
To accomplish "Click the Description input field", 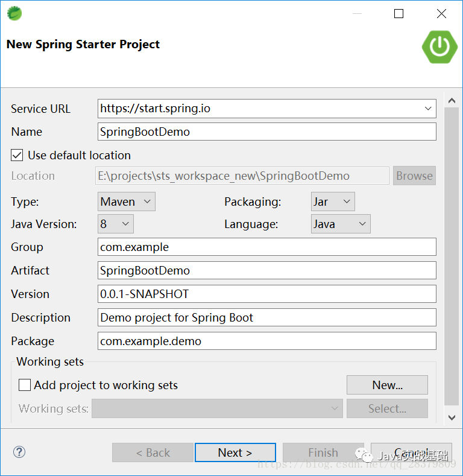I will coord(267,317).
